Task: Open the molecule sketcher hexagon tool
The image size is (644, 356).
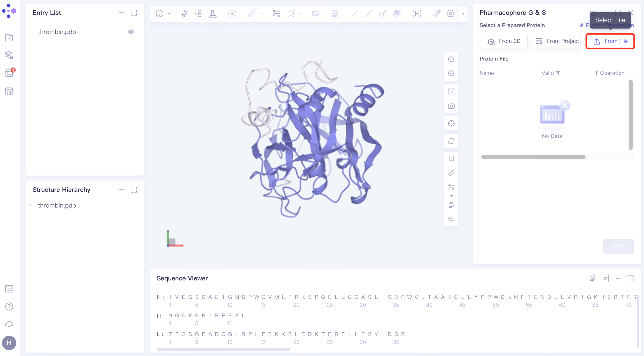Action: 159,14
